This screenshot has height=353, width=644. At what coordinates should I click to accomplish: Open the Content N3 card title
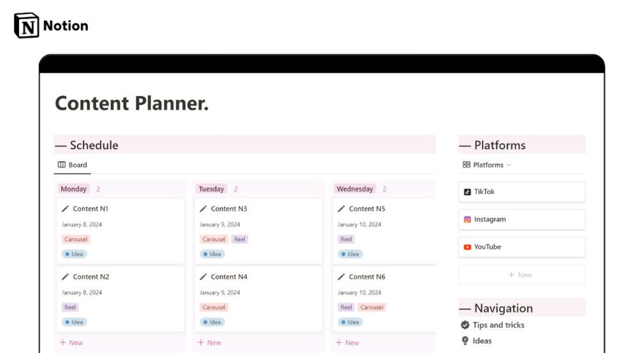point(229,209)
